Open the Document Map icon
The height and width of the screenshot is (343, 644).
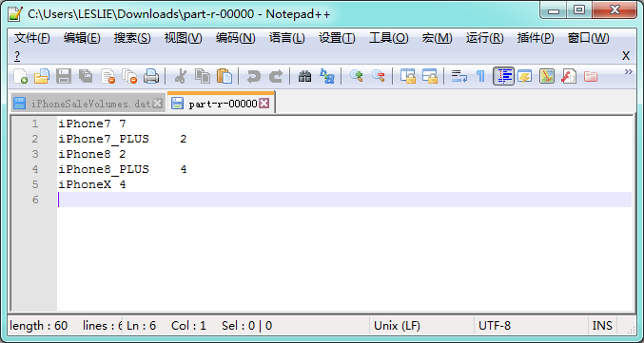547,76
